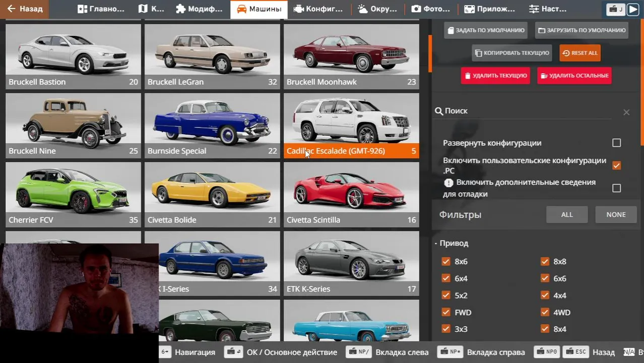Toggle the 3x3 drivetrain checkbox
This screenshot has height=363, width=644.
pos(445,329)
